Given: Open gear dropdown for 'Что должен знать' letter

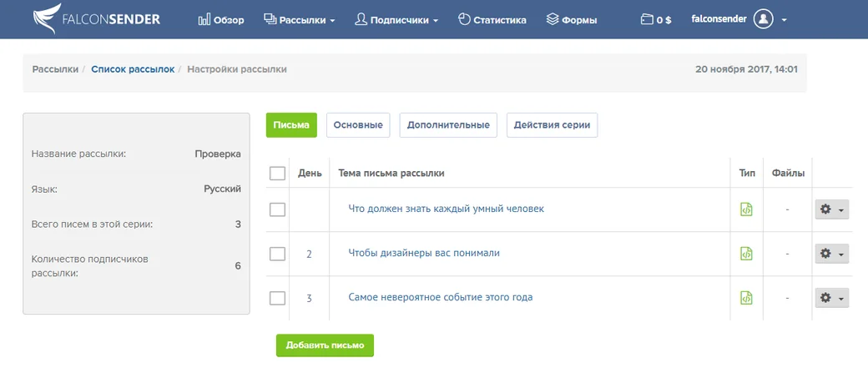Looking at the screenshot, I should [831, 209].
